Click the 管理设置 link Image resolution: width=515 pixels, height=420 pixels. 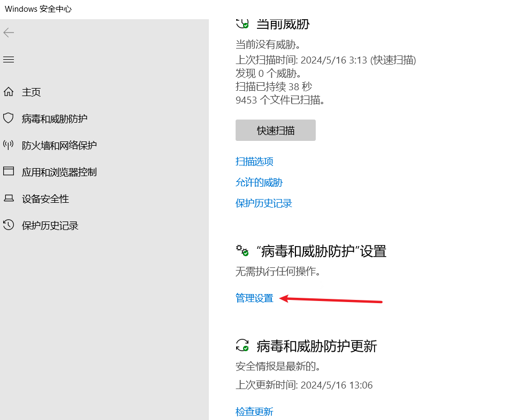point(254,298)
